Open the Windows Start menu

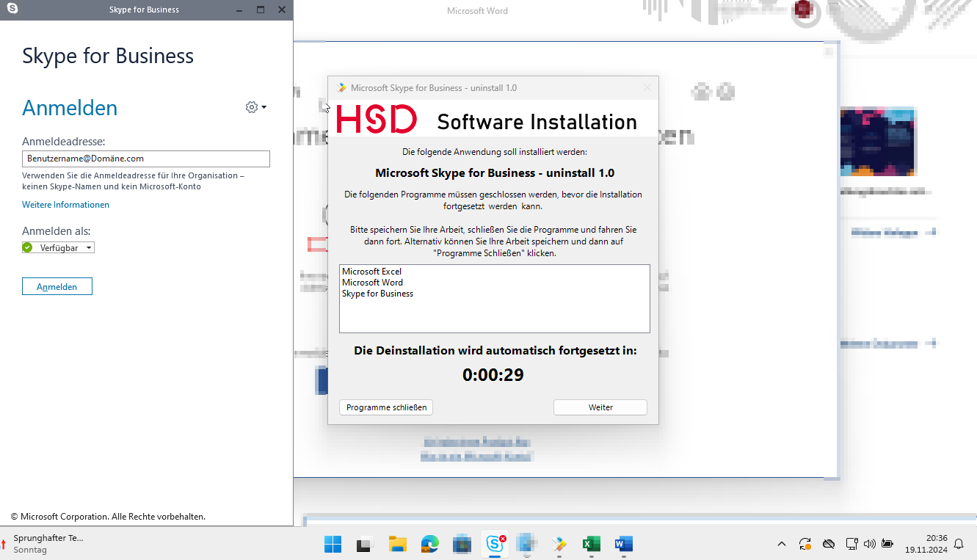[333, 545]
